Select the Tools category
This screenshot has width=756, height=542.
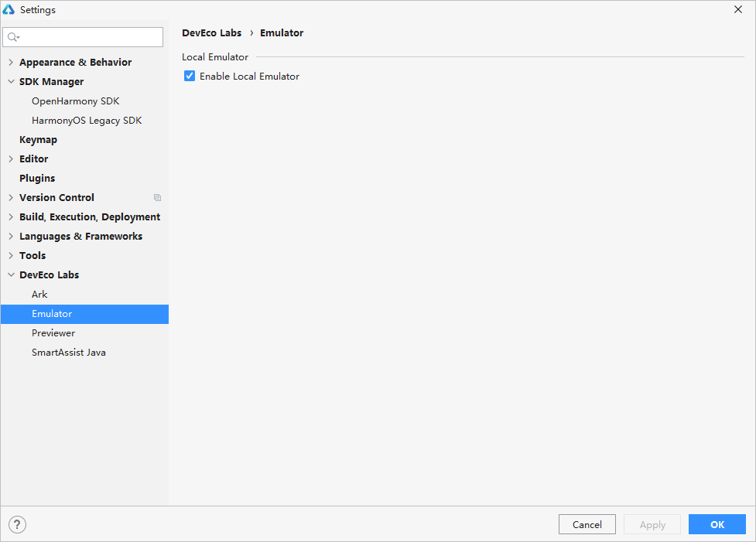[x=32, y=255]
